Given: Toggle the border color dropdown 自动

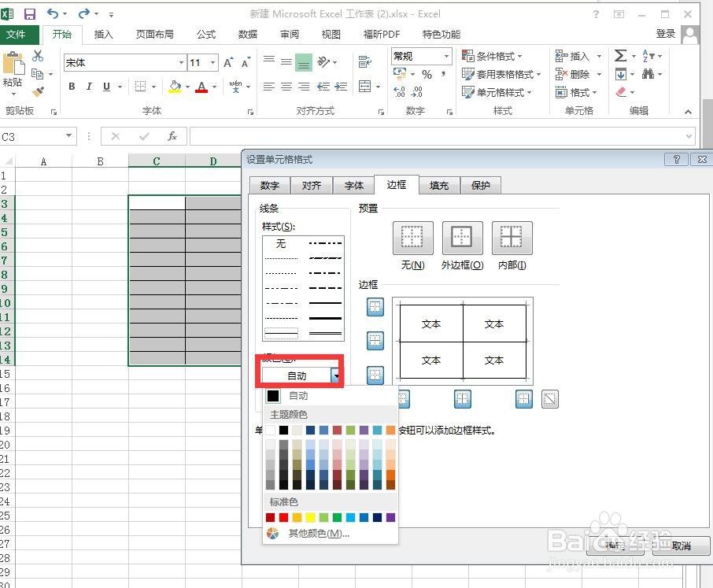Looking at the screenshot, I should [x=336, y=375].
